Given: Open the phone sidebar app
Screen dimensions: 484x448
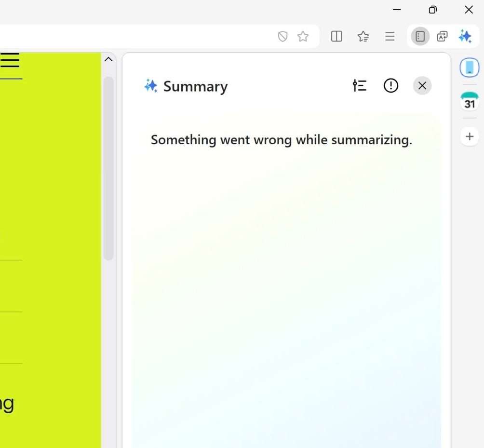Looking at the screenshot, I should [470, 68].
